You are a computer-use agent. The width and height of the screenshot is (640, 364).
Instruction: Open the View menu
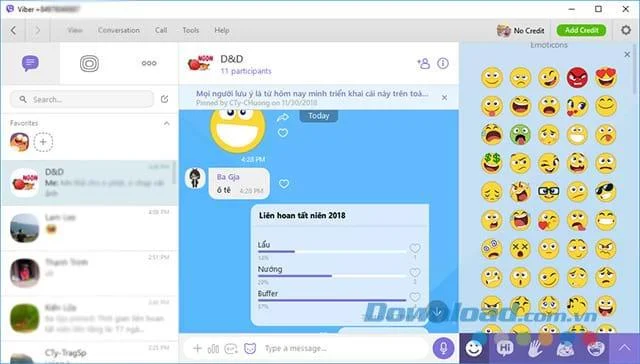pos(75,30)
